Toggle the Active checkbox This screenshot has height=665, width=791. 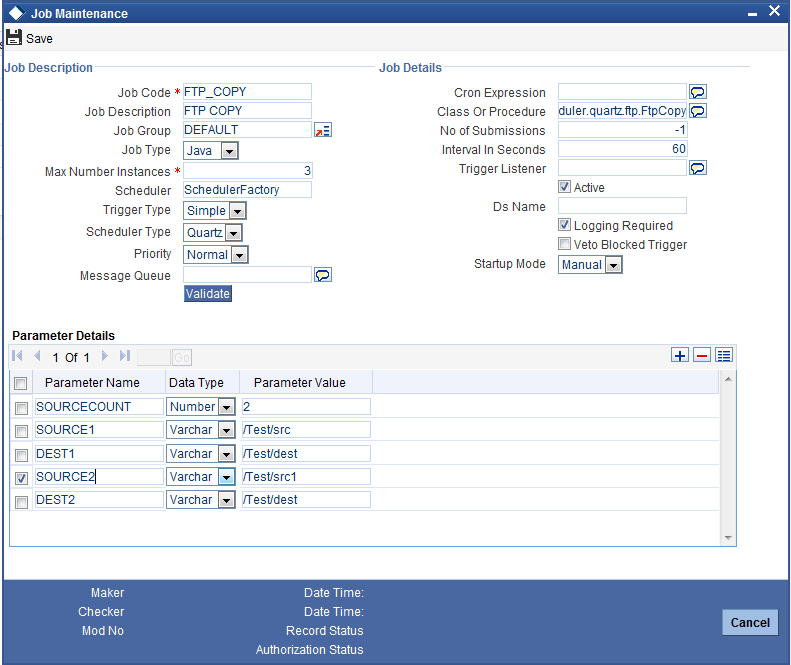coord(564,187)
